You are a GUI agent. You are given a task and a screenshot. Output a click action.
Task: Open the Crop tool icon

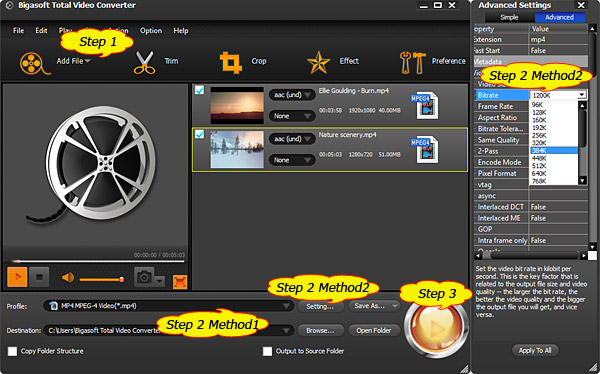[x=231, y=62]
